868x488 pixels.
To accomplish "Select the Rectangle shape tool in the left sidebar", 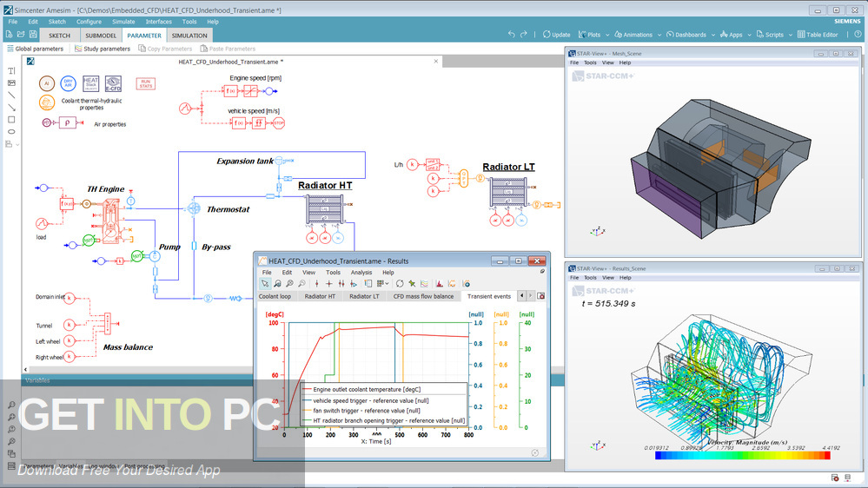I will tap(11, 120).
